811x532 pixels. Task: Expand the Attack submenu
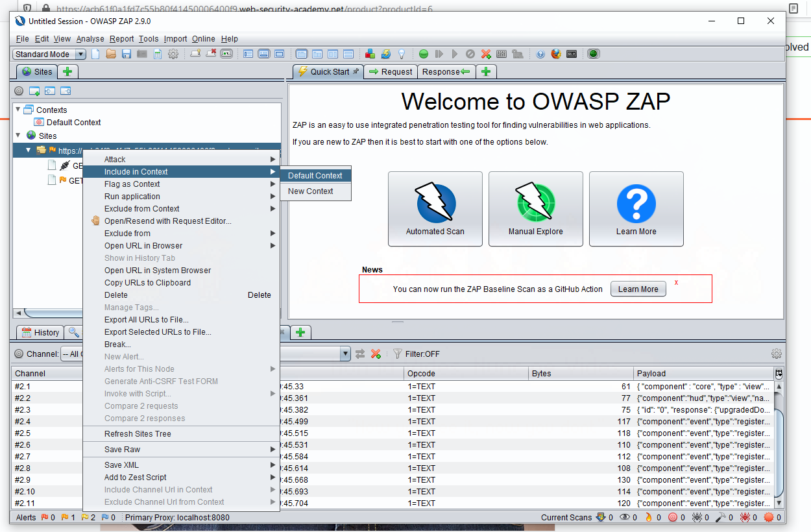tap(181, 160)
